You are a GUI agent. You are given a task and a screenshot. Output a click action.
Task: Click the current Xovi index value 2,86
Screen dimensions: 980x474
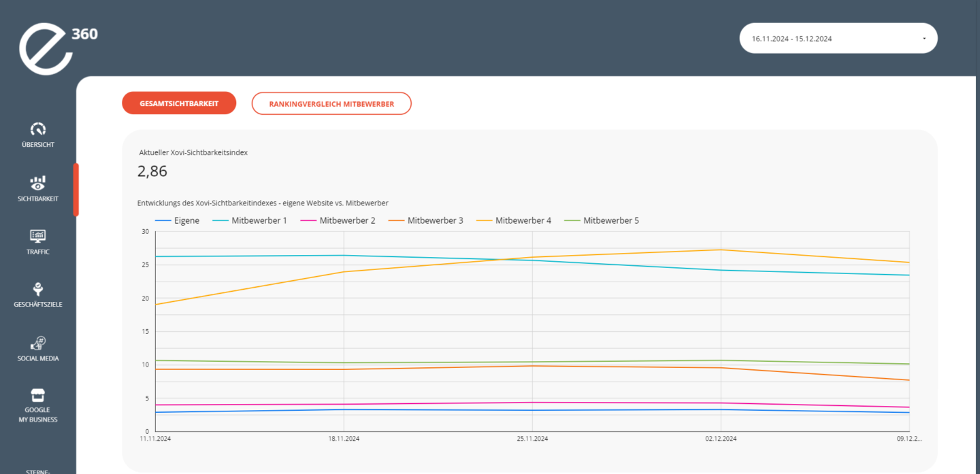152,171
